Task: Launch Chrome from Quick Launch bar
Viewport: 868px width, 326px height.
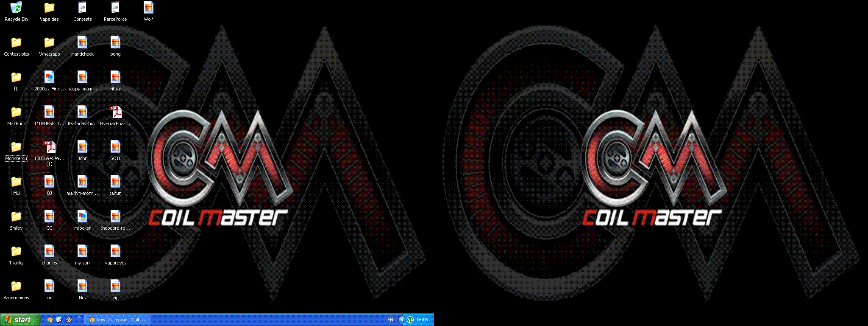Action: 50,320
